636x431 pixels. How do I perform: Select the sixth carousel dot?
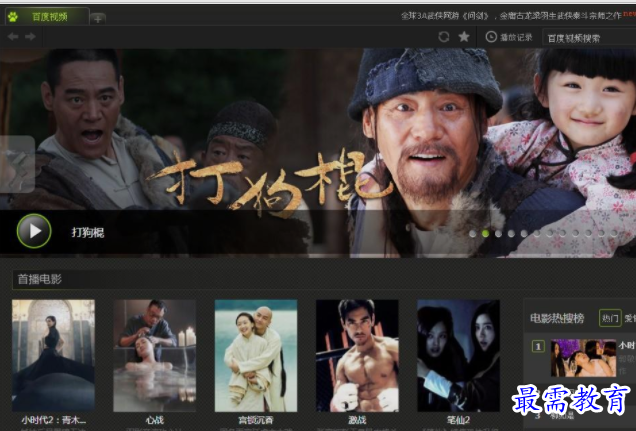pos(537,234)
